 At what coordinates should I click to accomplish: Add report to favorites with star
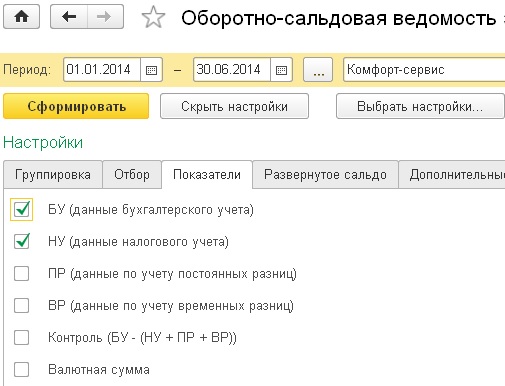[153, 18]
